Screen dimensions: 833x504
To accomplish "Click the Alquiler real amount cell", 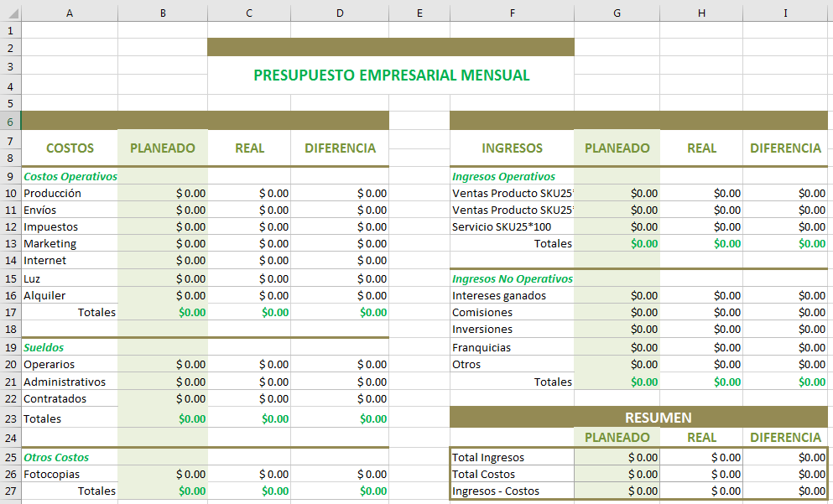I will (x=249, y=295).
